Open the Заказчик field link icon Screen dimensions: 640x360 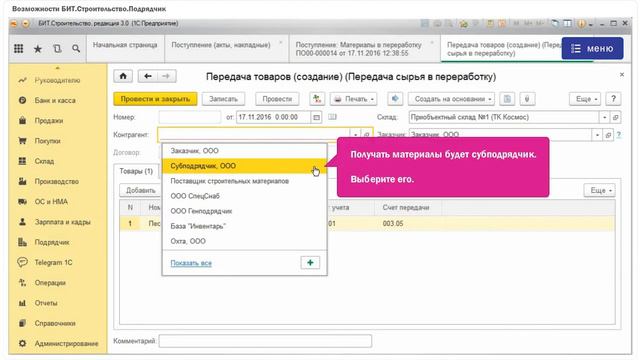click(x=608, y=134)
